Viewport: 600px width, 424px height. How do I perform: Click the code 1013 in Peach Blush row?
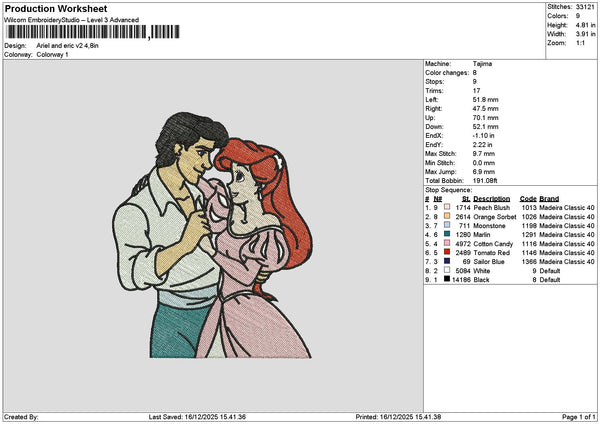click(x=529, y=208)
